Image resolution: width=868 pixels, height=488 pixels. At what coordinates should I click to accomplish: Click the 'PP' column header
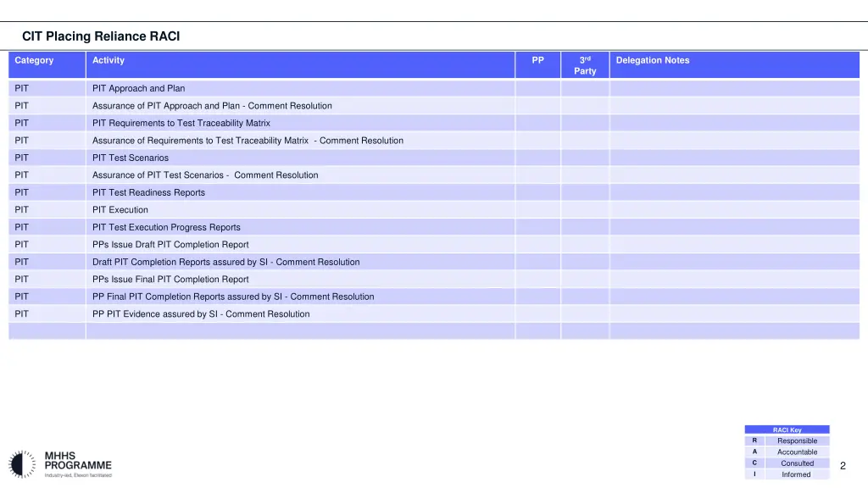537,60
